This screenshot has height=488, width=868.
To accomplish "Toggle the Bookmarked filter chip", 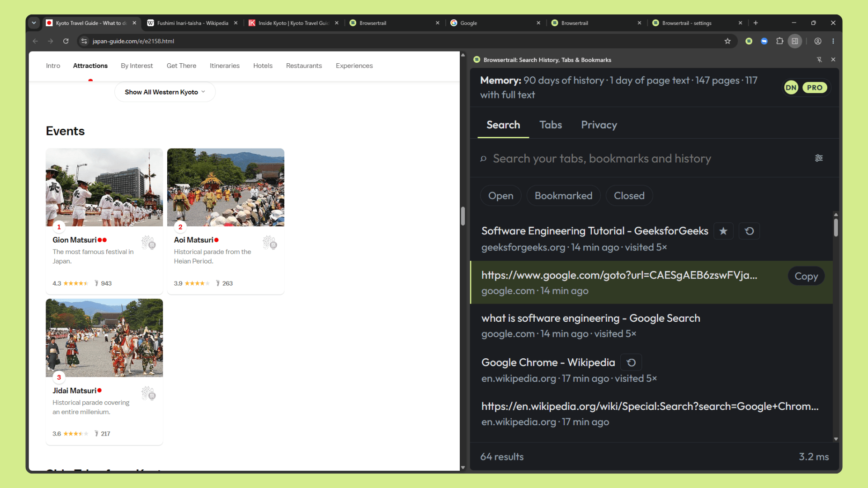I will coord(563,196).
